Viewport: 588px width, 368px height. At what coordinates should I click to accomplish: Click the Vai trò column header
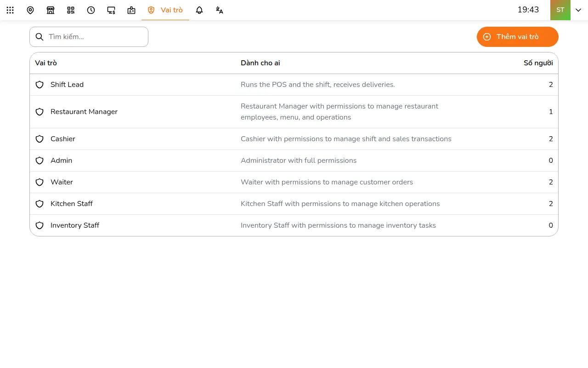[x=46, y=63]
